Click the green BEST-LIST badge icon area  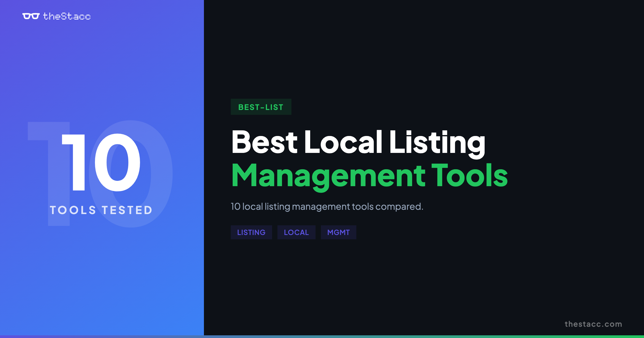click(x=261, y=107)
